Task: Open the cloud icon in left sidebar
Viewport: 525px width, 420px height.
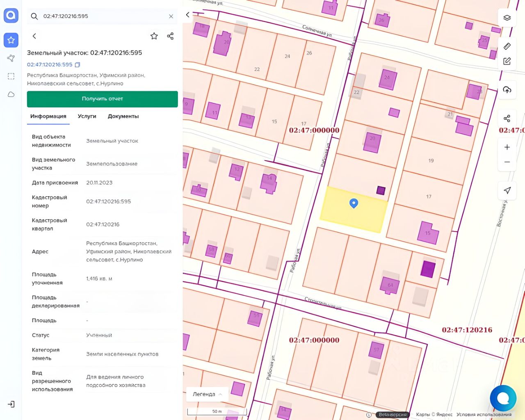Action: [x=11, y=94]
